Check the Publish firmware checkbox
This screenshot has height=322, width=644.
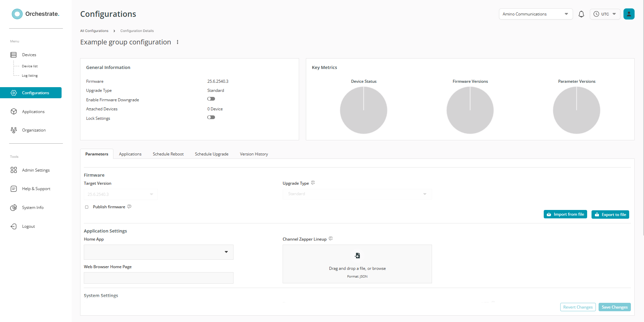(x=87, y=207)
